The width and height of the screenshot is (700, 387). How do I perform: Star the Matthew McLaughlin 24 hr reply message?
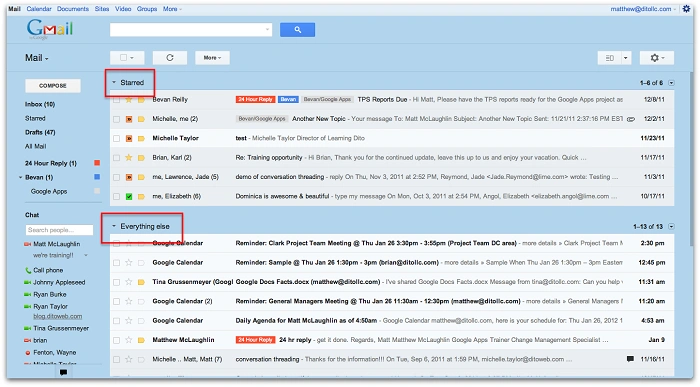point(129,340)
